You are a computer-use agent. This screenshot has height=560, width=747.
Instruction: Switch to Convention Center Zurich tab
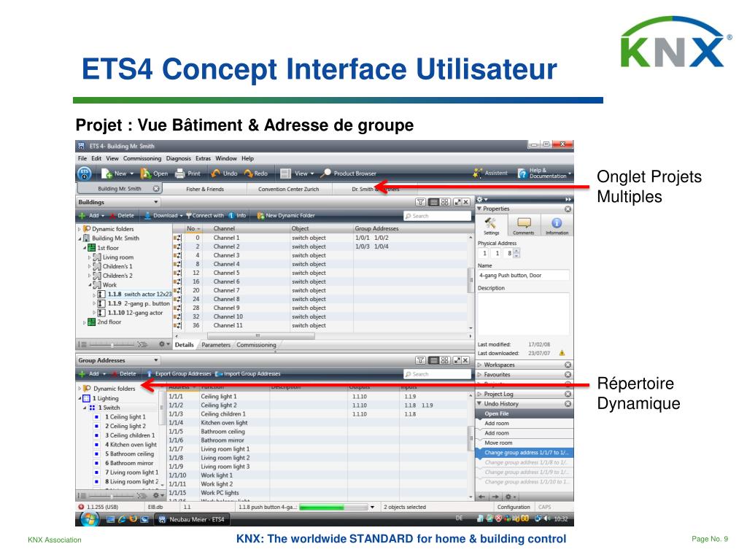(289, 189)
